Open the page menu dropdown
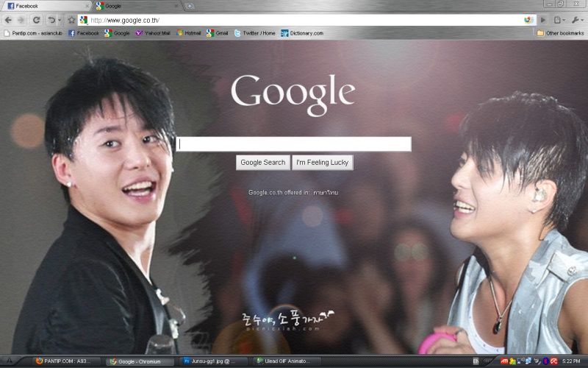Screen dimensions: 588x368 559,21
